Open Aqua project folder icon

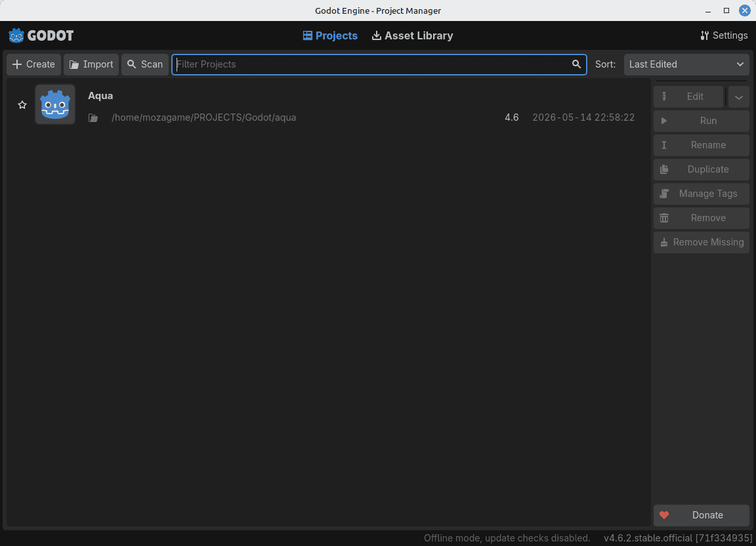[x=93, y=117]
